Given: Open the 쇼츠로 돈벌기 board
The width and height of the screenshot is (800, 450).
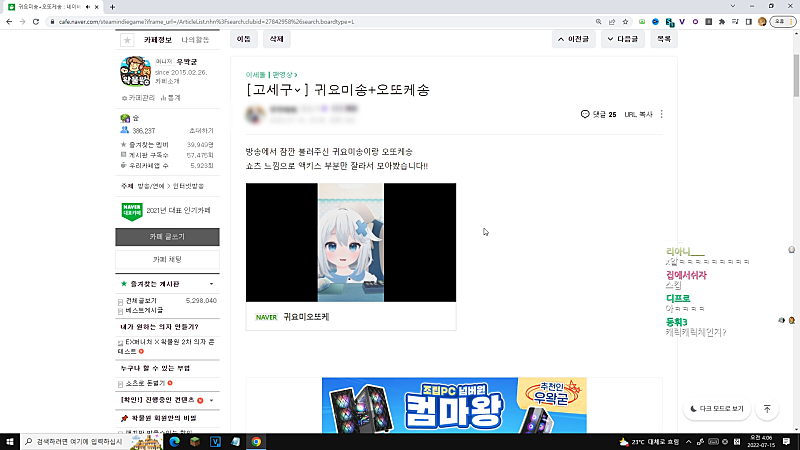Looking at the screenshot, I should (x=145, y=383).
